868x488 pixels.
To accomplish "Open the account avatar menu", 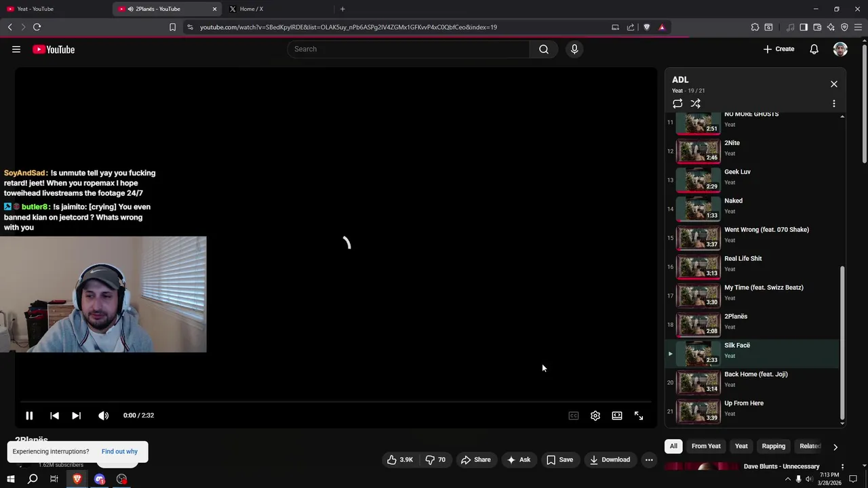I will coord(840,49).
